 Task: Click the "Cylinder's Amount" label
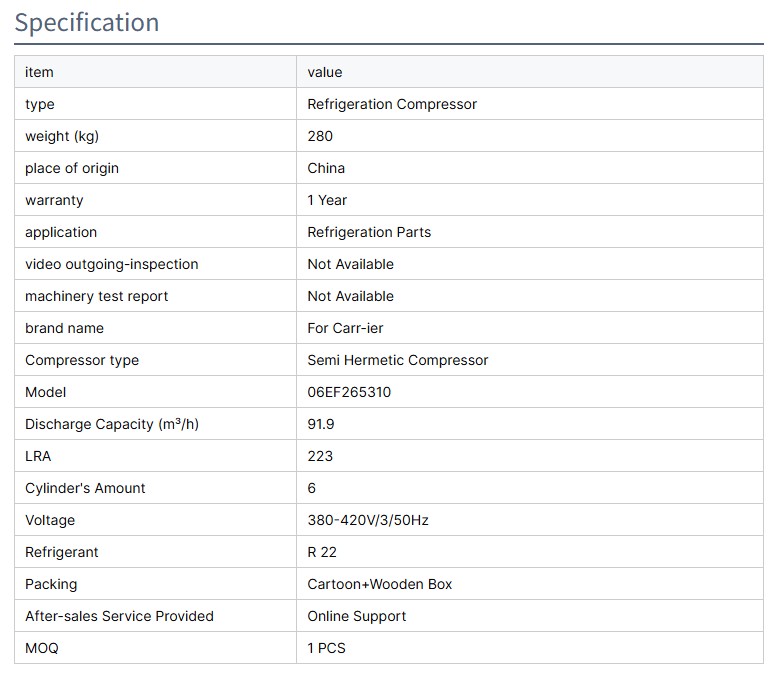pyautogui.click(x=85, y=488)
